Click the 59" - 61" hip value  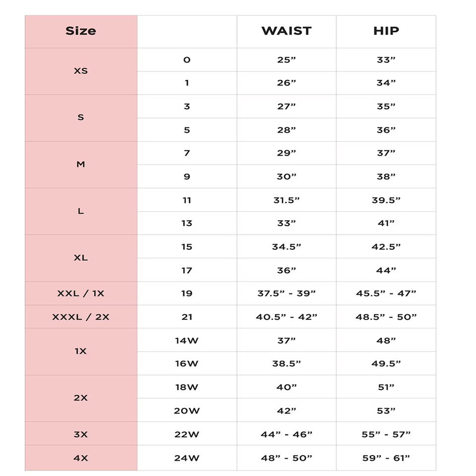[386, 458]
